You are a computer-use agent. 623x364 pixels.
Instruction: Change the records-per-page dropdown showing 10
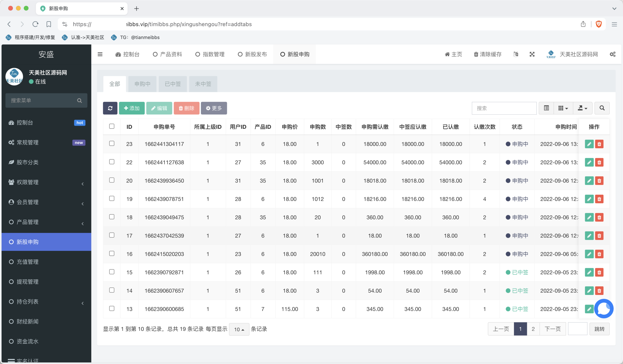pyautogui.click(x=239, y=329)
